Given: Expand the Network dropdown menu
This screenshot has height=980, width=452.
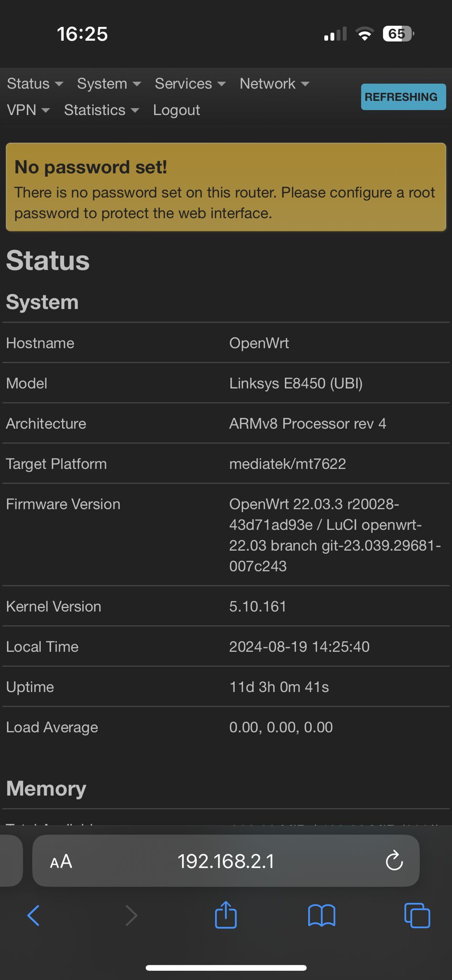Looking at the screenshot, I should 275,84.
